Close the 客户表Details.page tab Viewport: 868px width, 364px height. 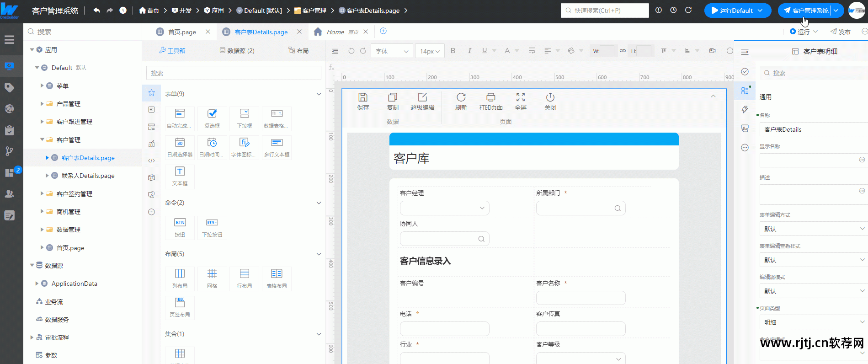coord(299,32)
